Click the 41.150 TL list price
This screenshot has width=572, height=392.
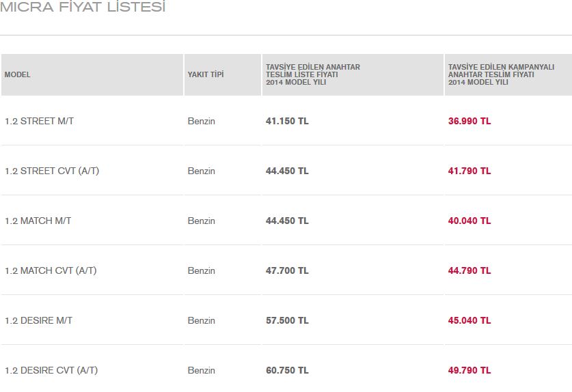pyautogui.click(x=287, y=121)
